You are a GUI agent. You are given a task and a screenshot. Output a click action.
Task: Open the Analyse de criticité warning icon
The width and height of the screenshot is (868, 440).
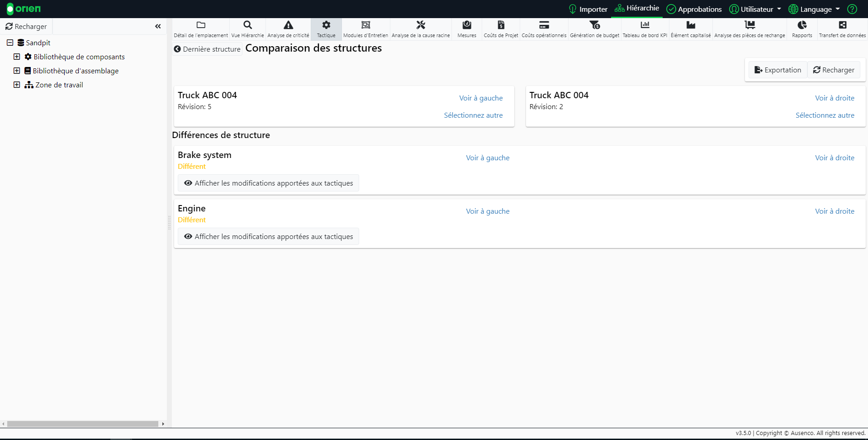(x=288, y=25)
